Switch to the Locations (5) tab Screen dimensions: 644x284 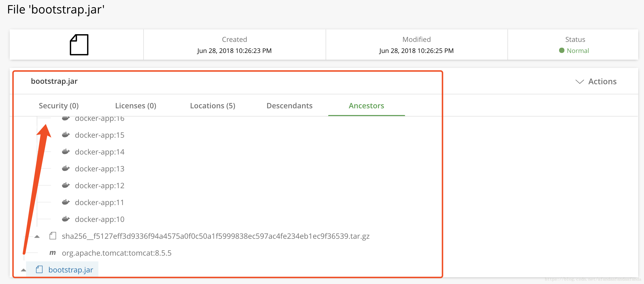click(x=212, y=106)
